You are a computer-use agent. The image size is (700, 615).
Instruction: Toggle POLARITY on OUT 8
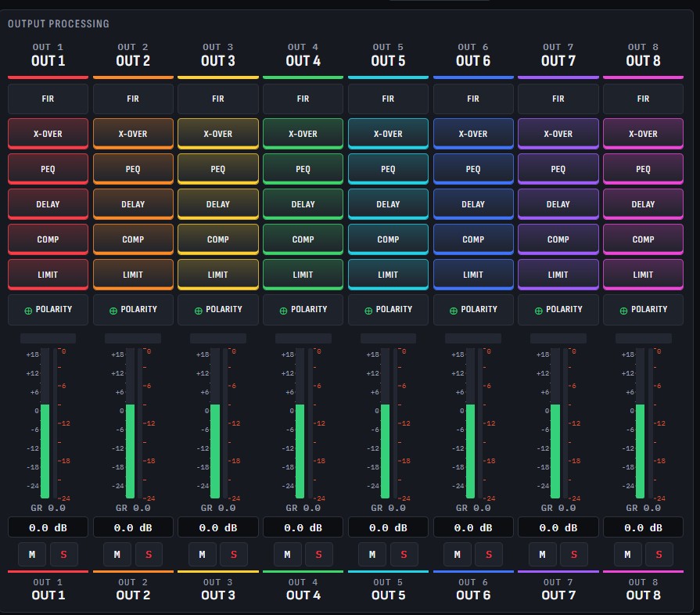pyautogui.click(x=644, y=310)
